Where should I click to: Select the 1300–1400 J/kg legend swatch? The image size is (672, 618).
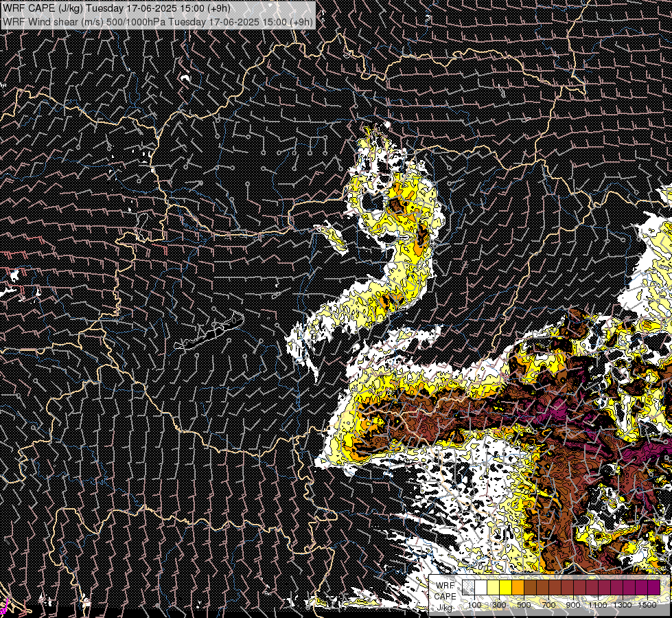pyautogui.click(x=630, y=587)
